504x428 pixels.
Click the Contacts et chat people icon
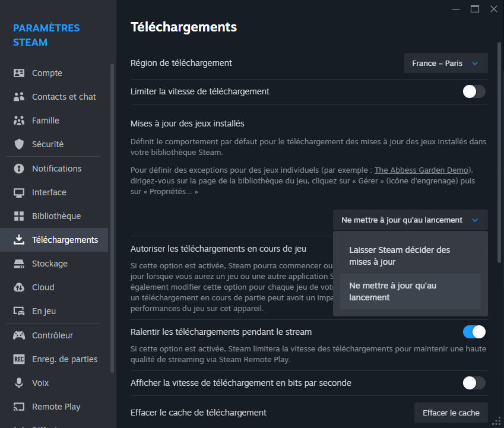19,97
